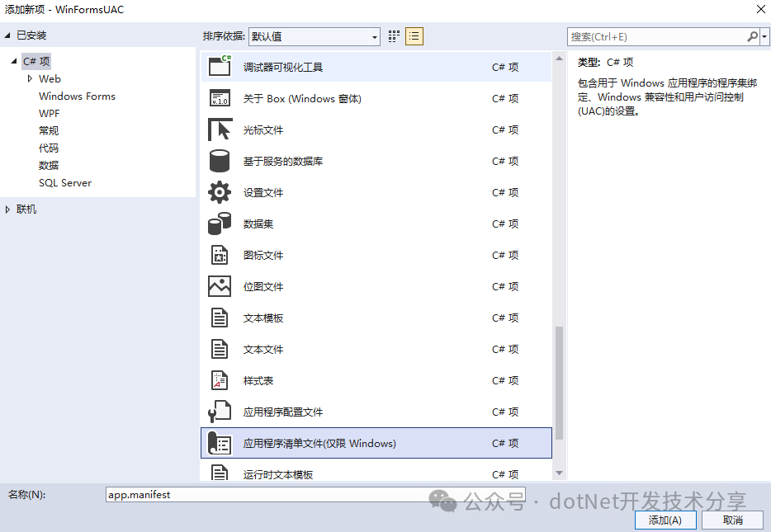Select the debugger visualizer template icon

coord(220,67)
